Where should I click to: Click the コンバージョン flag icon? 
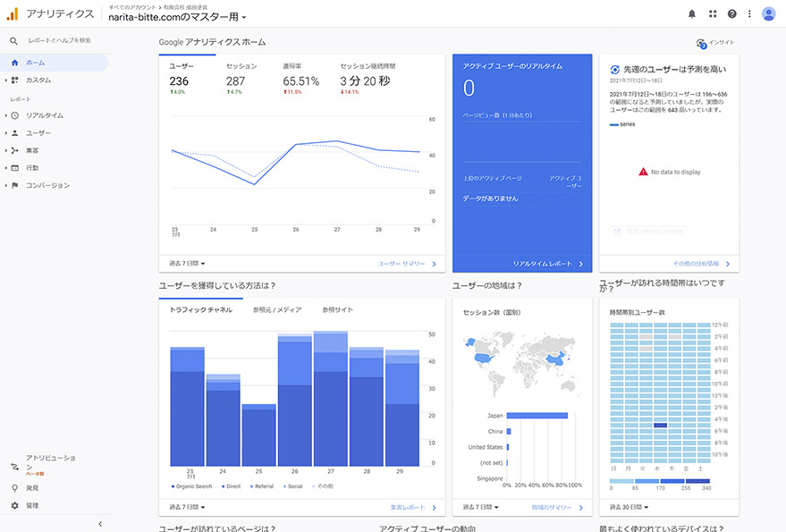click(x=14, y=185)
